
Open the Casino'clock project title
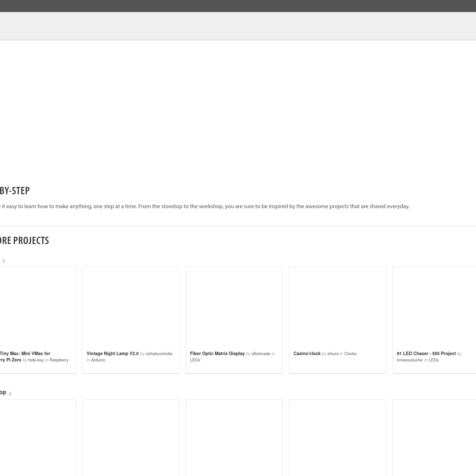pos(307,354)
